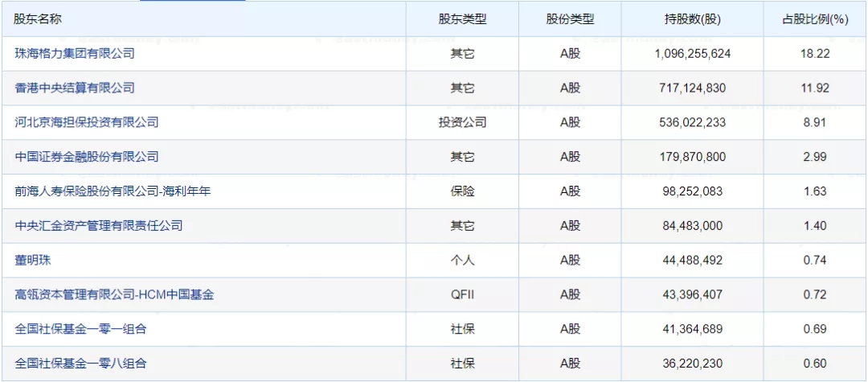Select 其它 type in 香港中央结算 row

click(x=462, y=88)
